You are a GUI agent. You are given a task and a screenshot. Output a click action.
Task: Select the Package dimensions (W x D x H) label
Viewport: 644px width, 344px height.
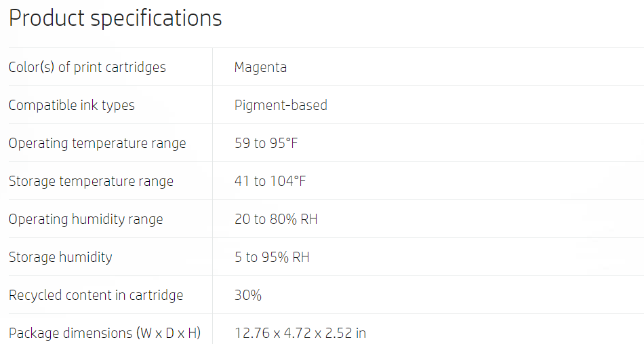(x=104, y=333)
